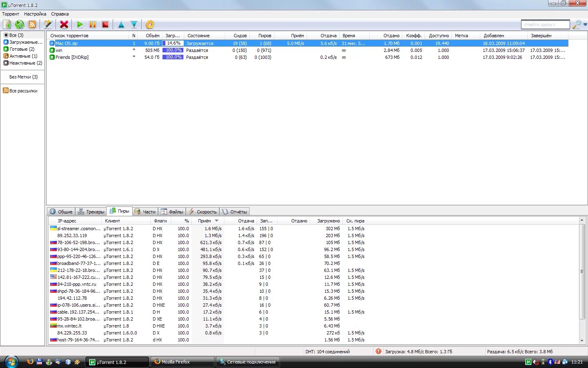Select the Готовые (2) category
This screenshot has width=588, height=368.
[x=22, y=49]
